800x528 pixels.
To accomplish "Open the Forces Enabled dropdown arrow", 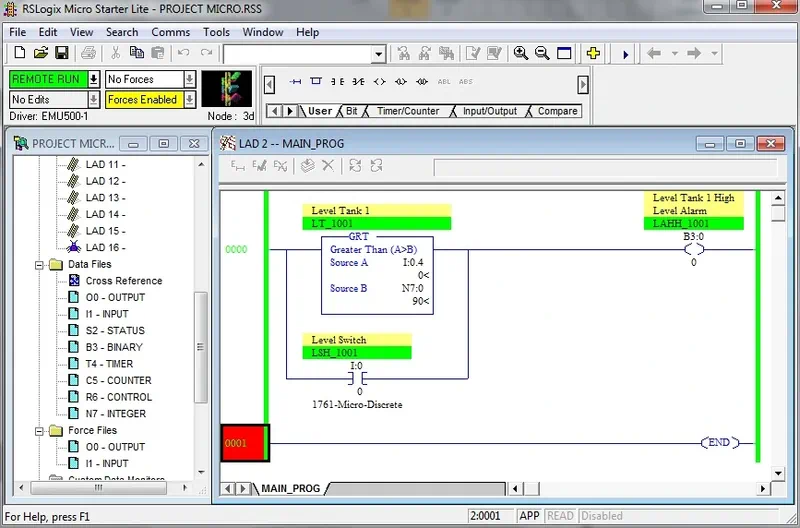I will pyautogui.click(x=189, y=99).
